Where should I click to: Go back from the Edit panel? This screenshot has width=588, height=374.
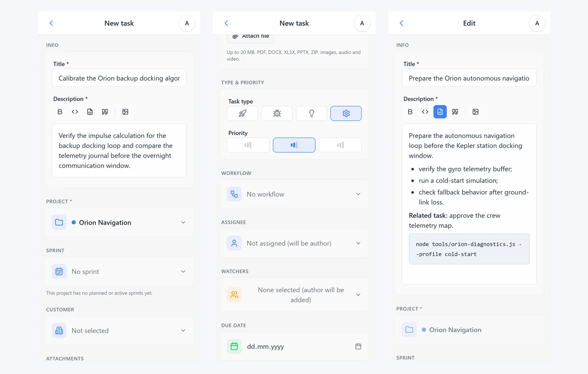[x=401, y=23]
